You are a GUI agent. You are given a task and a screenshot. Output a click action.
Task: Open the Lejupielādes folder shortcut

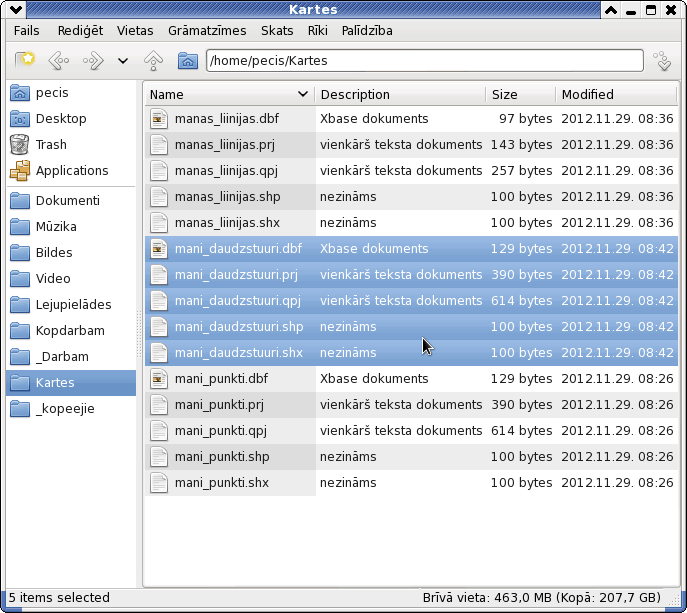click(x=71, y=305)
